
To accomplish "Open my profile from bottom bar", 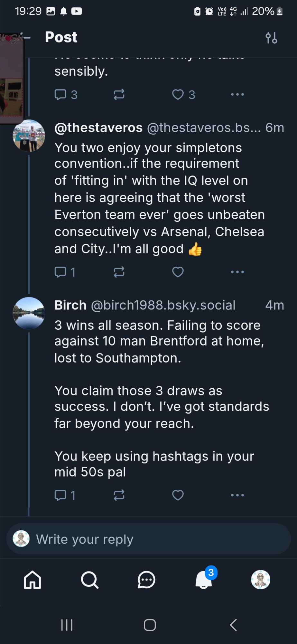I will coord(260,580).
